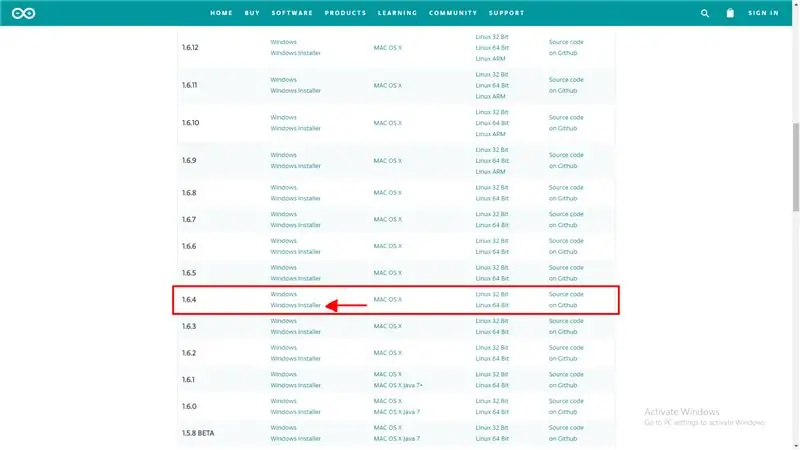Download Linux 64 Bit for version 1.6.4
The height and width of the screenshot is (450, 800).
(492, 305)
